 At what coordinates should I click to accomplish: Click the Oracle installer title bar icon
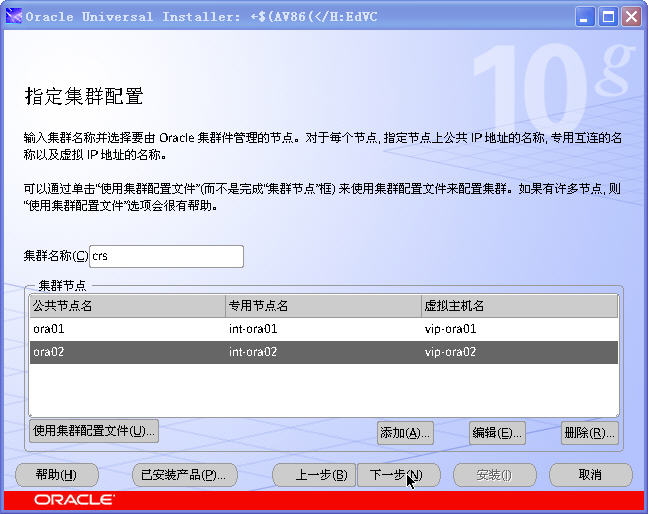(14, 17)
